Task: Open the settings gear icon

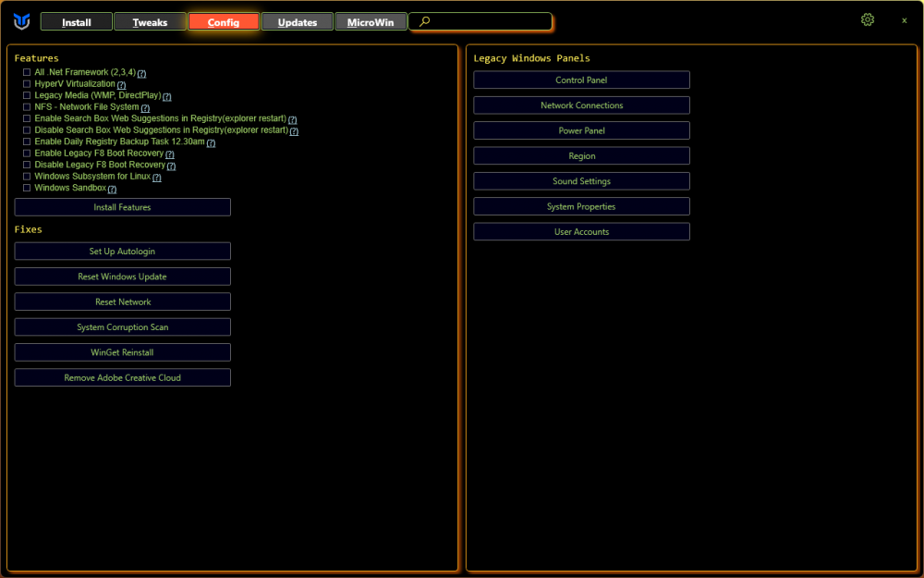Action: 868,19
